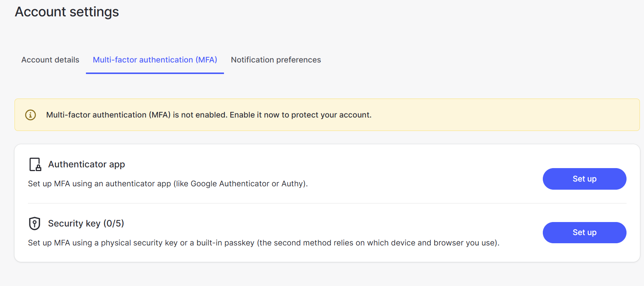The height and width of the screenshot is (286, 644).
Task: Click the 'Enable it now' sentence in the banner
Action: pyautogui.click(x=301, y=115)
